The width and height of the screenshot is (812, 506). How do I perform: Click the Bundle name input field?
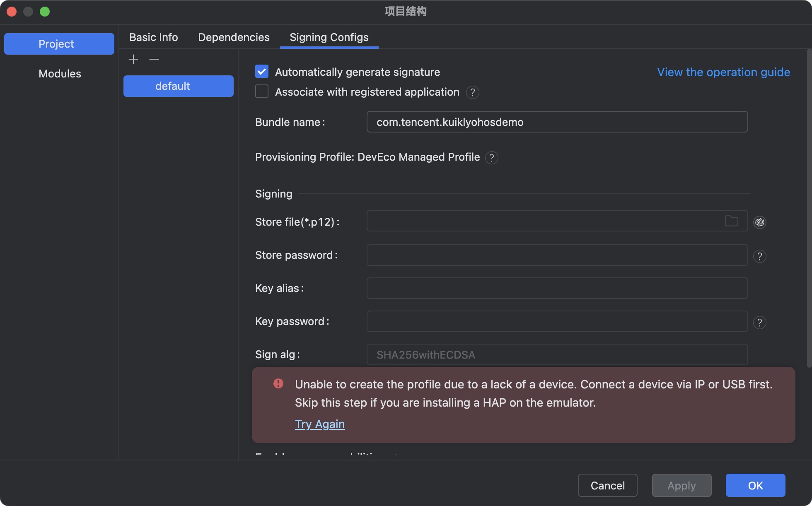557,122
